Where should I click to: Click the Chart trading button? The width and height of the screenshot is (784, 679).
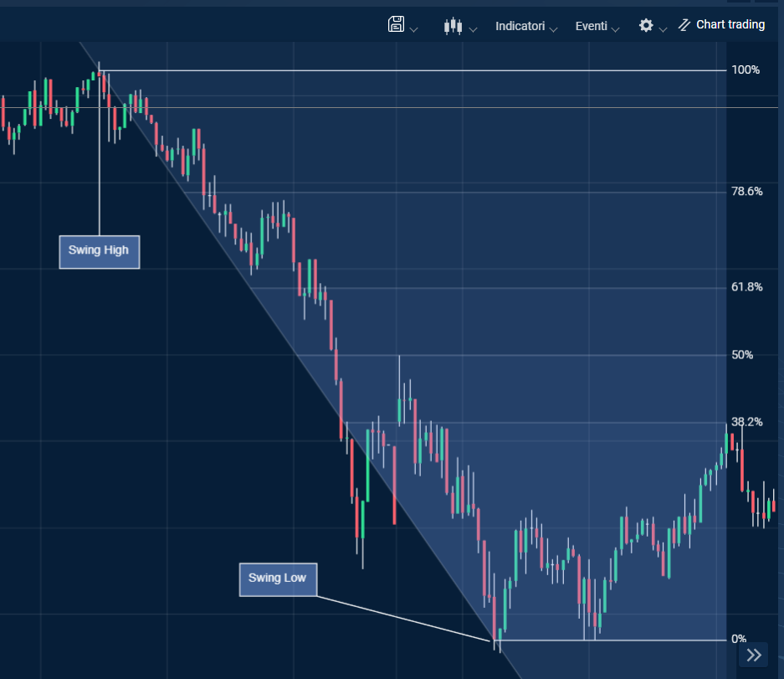pyautogui.click(x=721, y=24)
